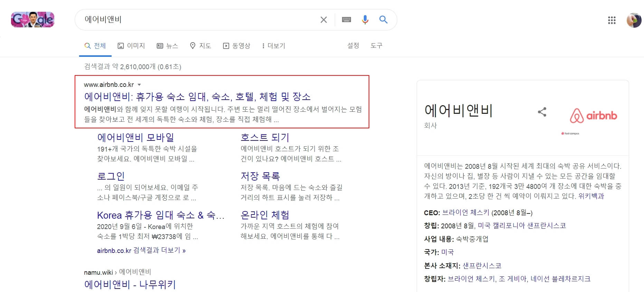Open founder 조 게비아 link
This screenshot has height=292, width=644.
513,279
